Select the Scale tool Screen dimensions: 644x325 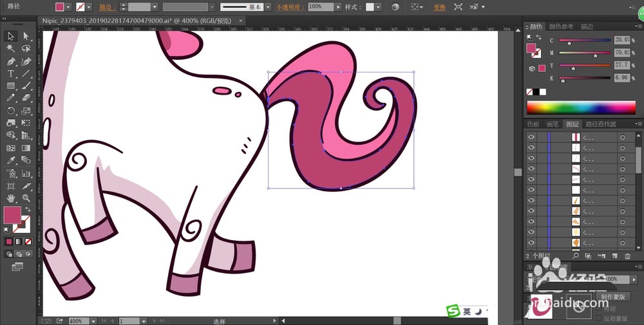tap(26, 111)
